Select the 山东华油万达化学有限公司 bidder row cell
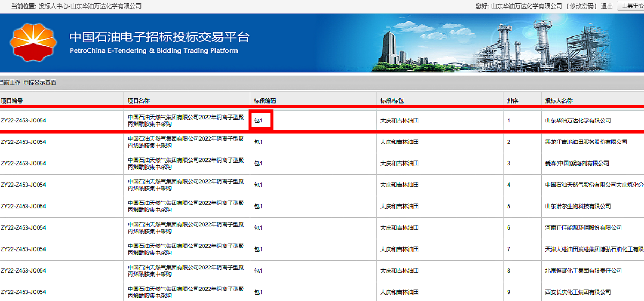The height and width of the screenshot is (301, 644). [x=578, y=121]
